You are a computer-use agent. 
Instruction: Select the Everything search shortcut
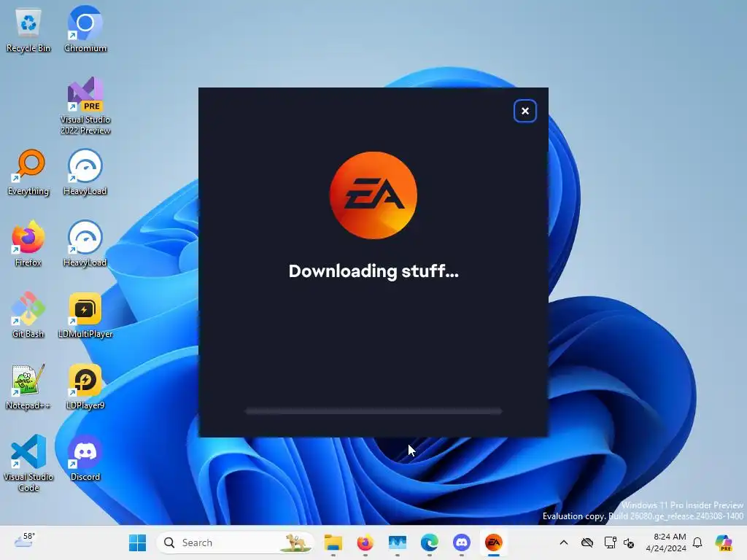(x=28, y=172)
